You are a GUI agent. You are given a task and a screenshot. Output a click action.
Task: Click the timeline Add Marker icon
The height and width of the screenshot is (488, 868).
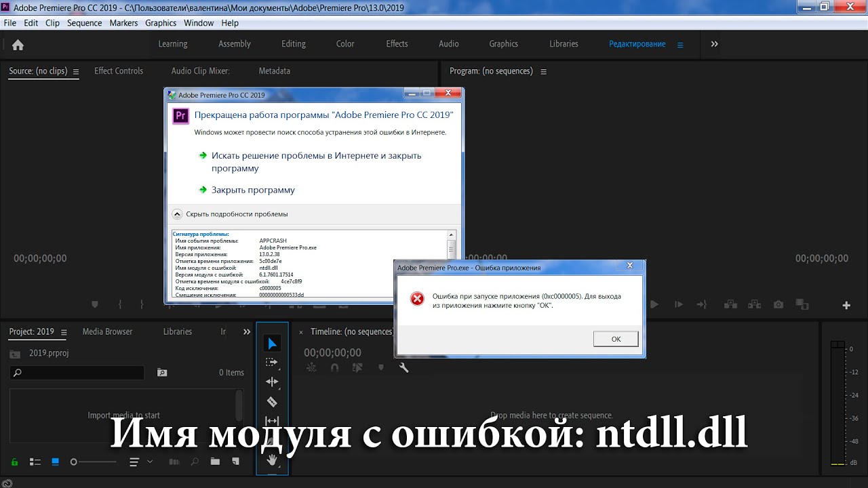381,367
